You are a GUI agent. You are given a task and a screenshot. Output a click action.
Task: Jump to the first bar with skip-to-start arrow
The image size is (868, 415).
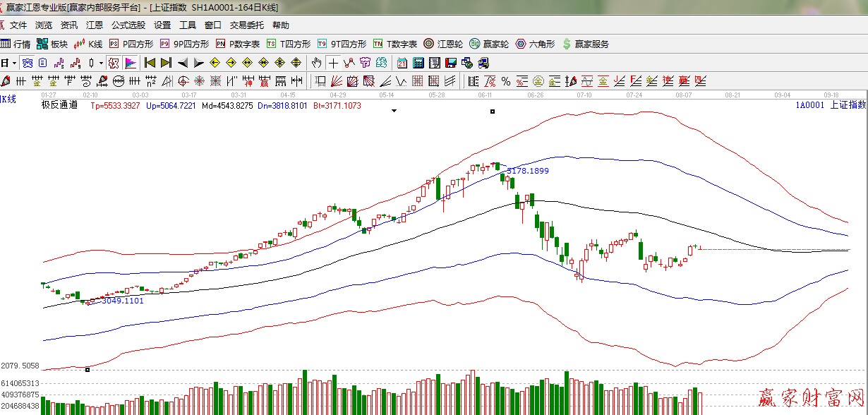pos(150,63)
